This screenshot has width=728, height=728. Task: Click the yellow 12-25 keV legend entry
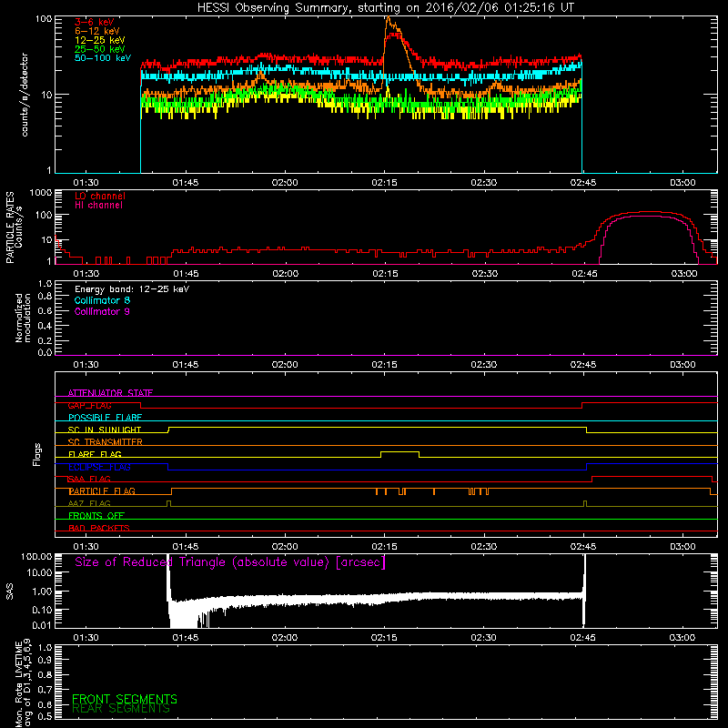[x=100, y=40]
